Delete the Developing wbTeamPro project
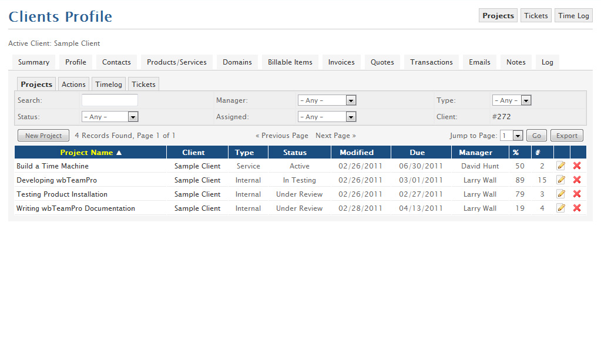 click(x=577, y=180)
